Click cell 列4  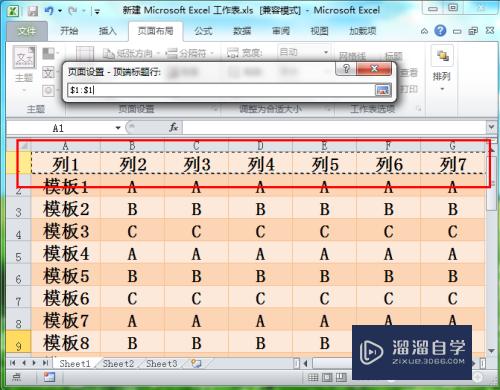pyautogui.click(x=260, y=163)
